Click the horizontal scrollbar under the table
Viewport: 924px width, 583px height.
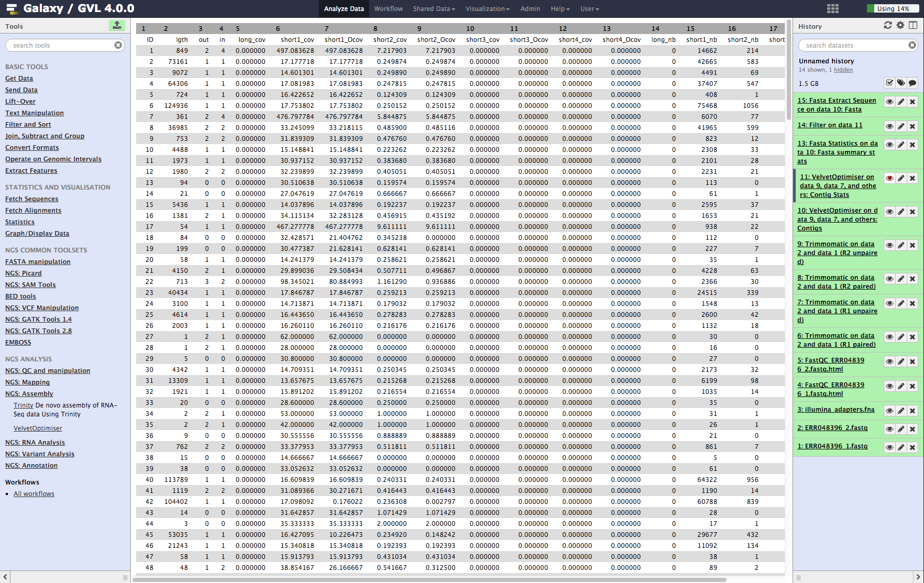tap(429, 579)
